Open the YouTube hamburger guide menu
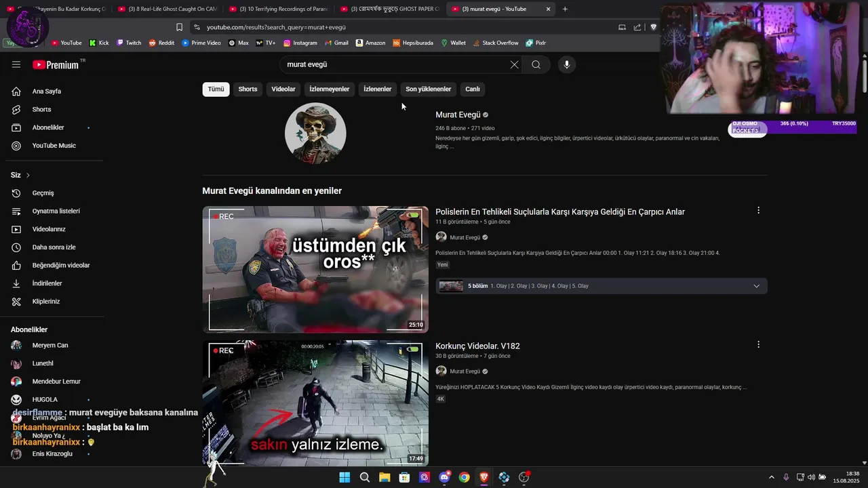 [16, 64]
